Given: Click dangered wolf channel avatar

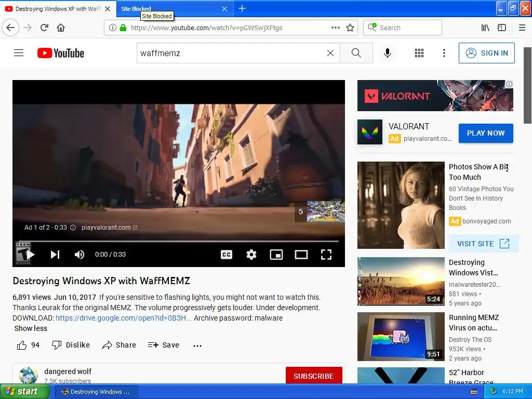Looking at the screenshot, I should pos(29,375).
